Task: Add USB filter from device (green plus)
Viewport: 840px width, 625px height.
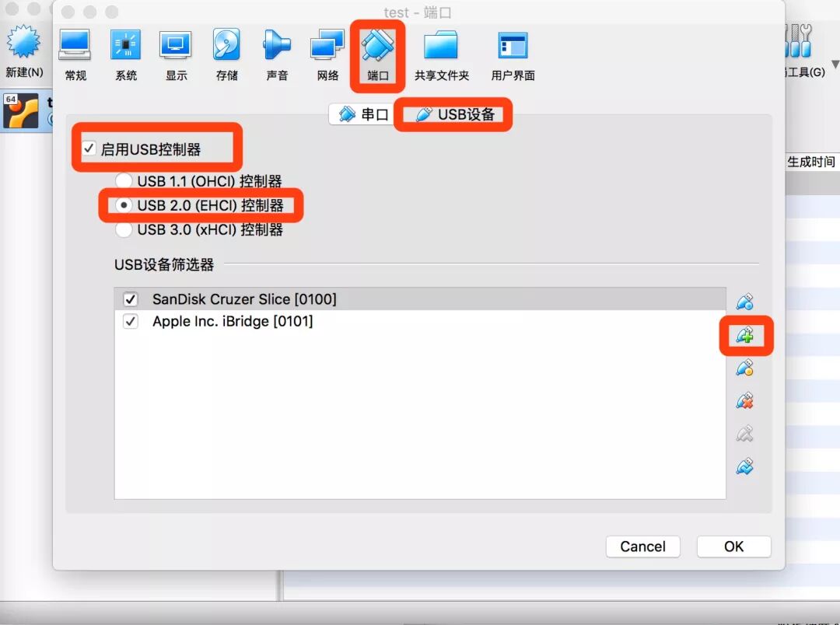Action: 744,335
